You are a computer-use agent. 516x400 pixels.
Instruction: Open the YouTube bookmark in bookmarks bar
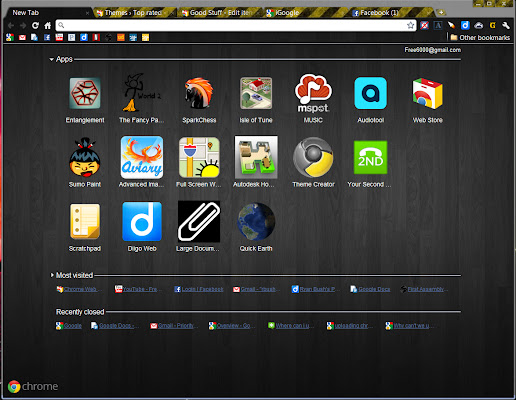(59, 37)
